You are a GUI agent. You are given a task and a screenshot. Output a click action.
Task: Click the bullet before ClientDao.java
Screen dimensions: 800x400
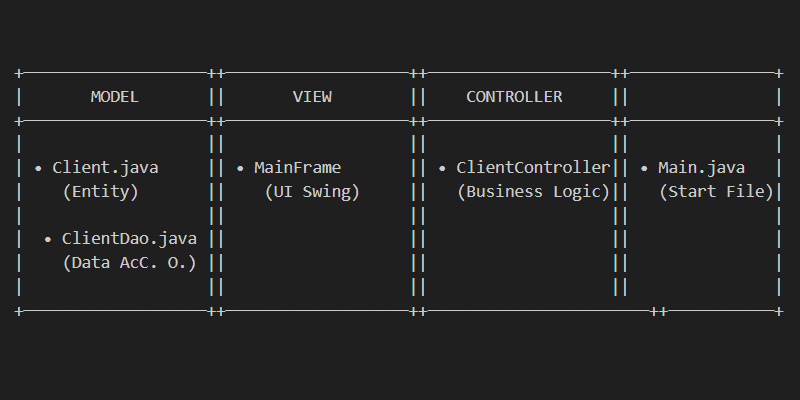click(x=48, y=239)
